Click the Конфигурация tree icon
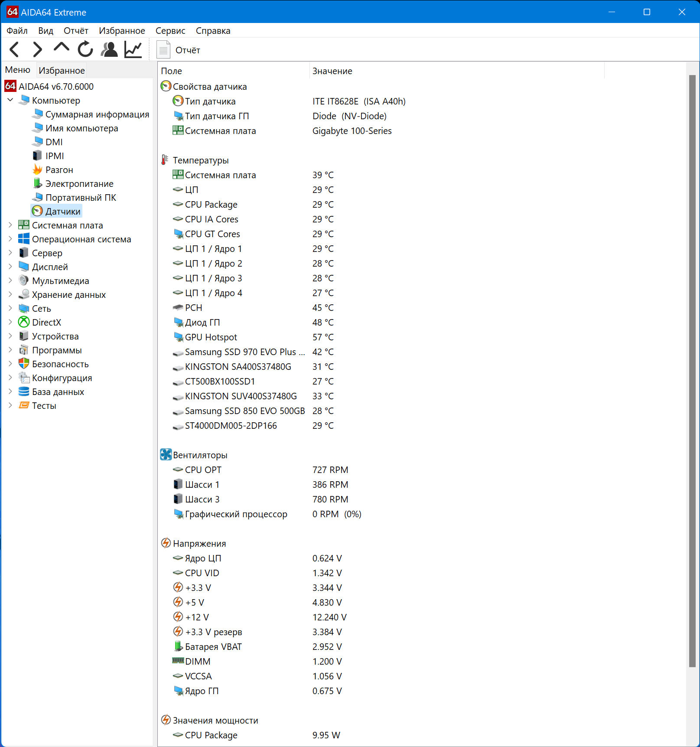700x747 pixels. point(24,378)
